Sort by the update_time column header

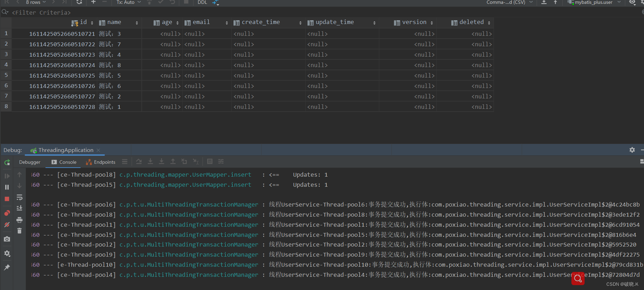[x=342, y=22]
